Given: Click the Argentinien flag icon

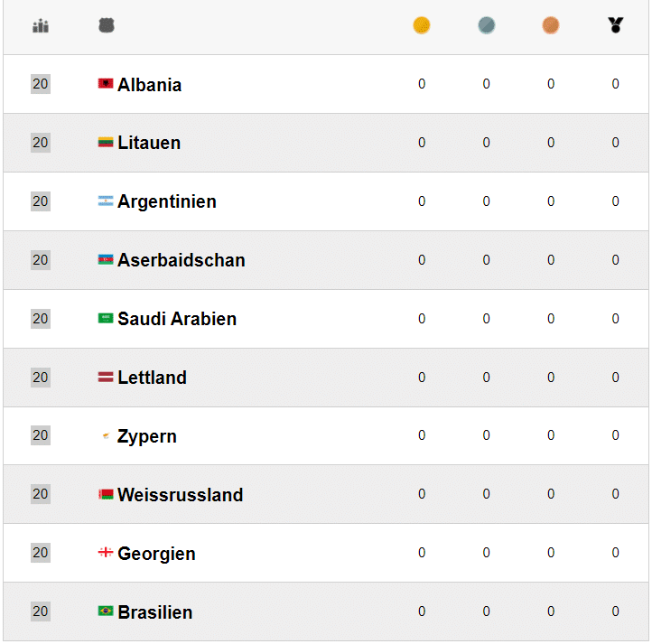Looking at the screenshot, I should point(106,201).
